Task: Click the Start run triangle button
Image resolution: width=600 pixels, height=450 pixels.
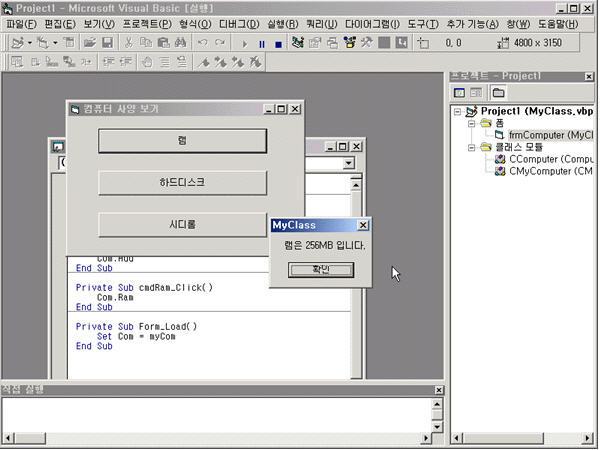Action: [245, 44]
